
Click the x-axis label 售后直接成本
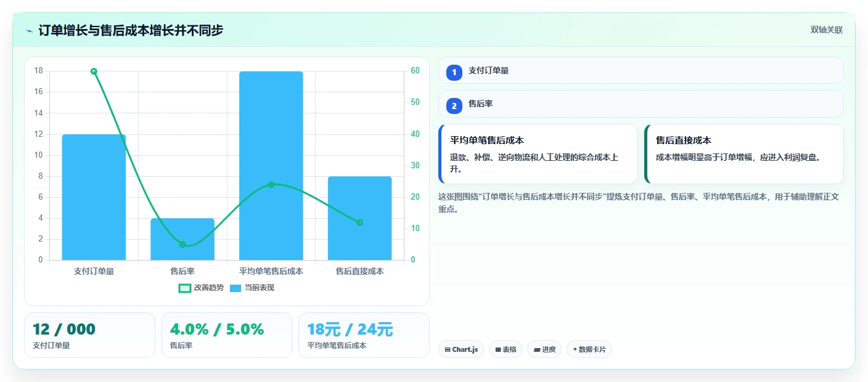pyautogui.click(x=360, y=271)
